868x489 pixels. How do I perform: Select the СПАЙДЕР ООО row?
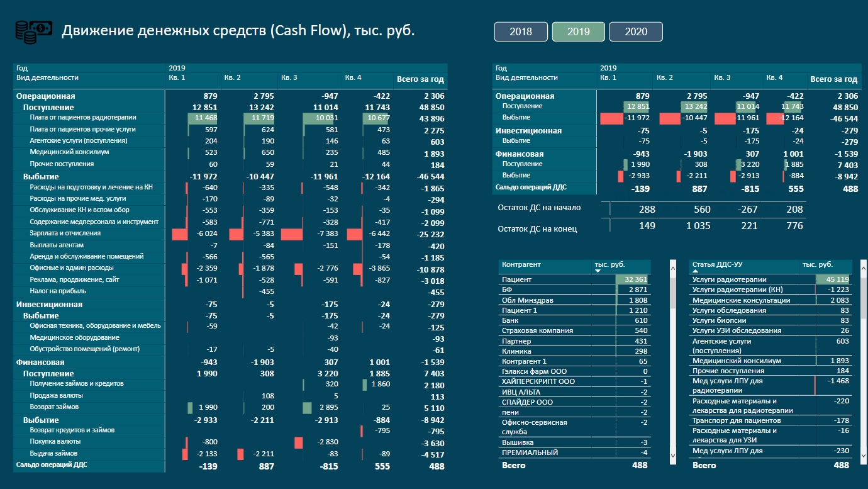(x=575, y=402)
